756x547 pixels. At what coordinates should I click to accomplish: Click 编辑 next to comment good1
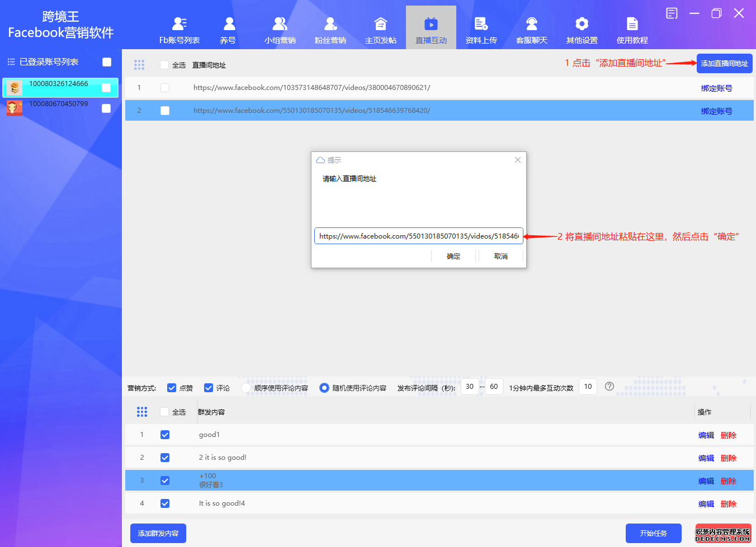[x=706, y=434]
